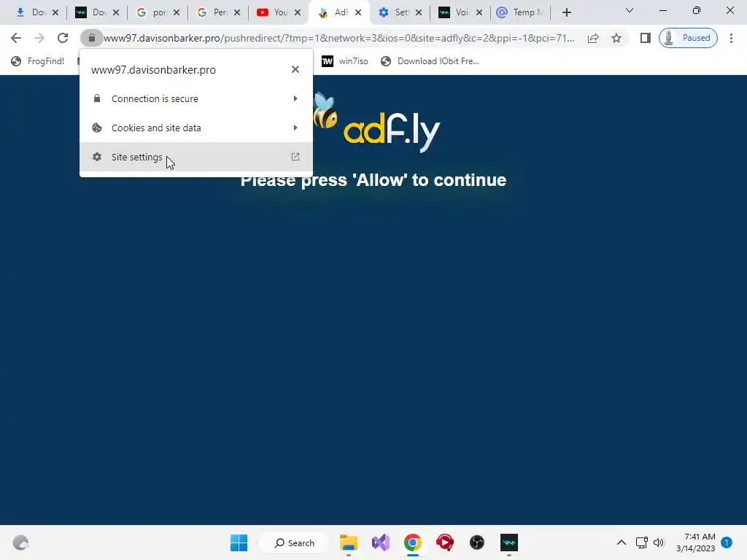Open the FrogFind! bookmark
Image resolution: width=747 pixels, height=560 pixels.
point(38,61)
